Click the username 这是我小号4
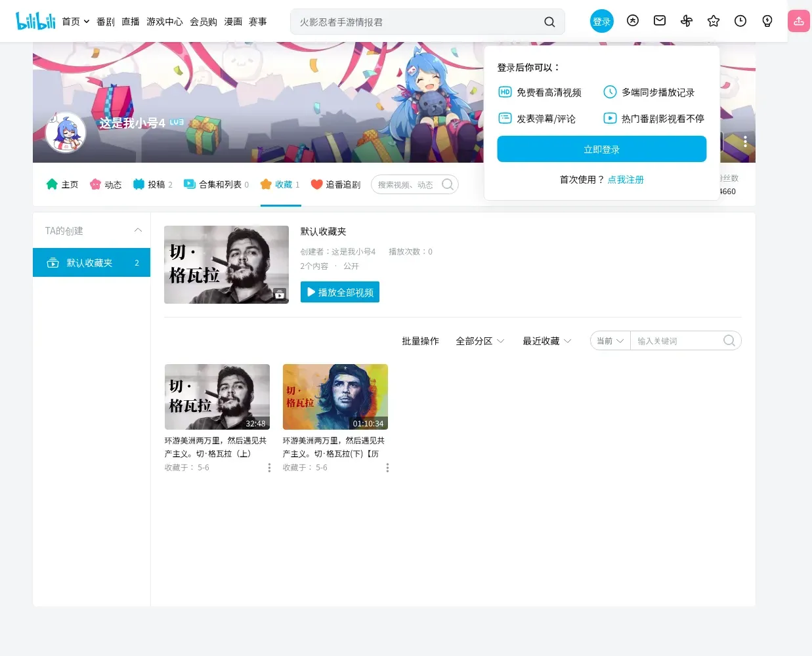The image size is (812, 656). click(132, 123)
